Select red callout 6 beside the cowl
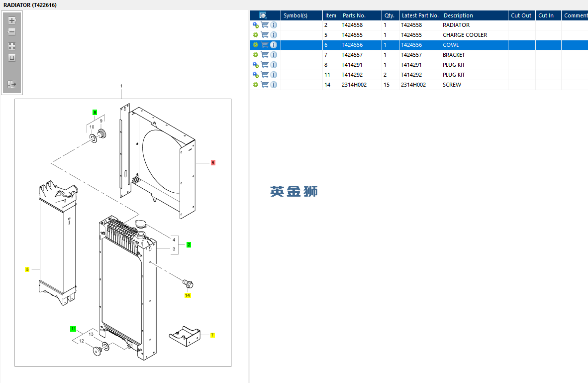Viewport: 588px width, 383px height. 213,162
